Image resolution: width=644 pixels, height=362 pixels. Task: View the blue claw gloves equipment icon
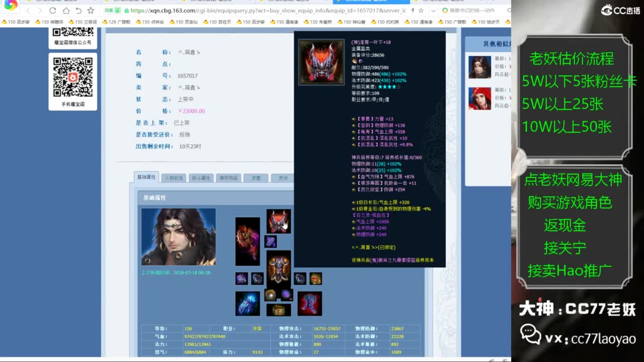point(248,304)
